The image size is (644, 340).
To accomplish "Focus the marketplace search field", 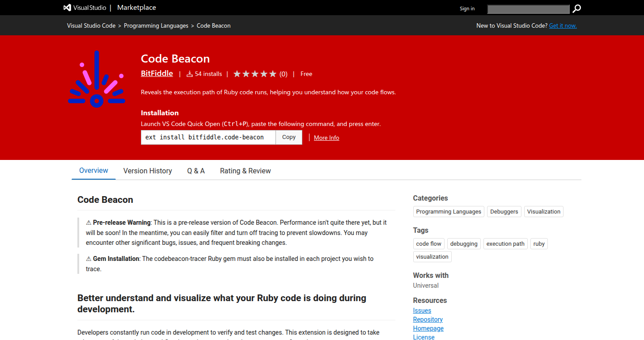I will (529, 9).
